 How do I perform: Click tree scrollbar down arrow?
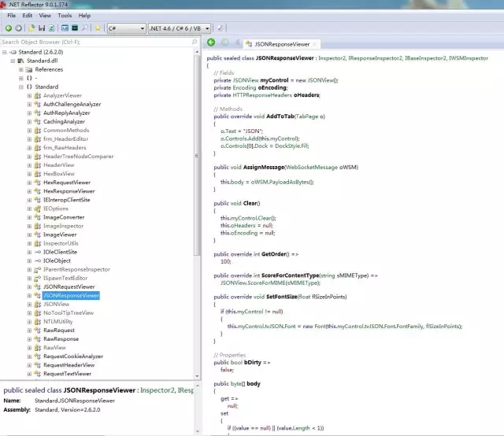tap(197, 376)
